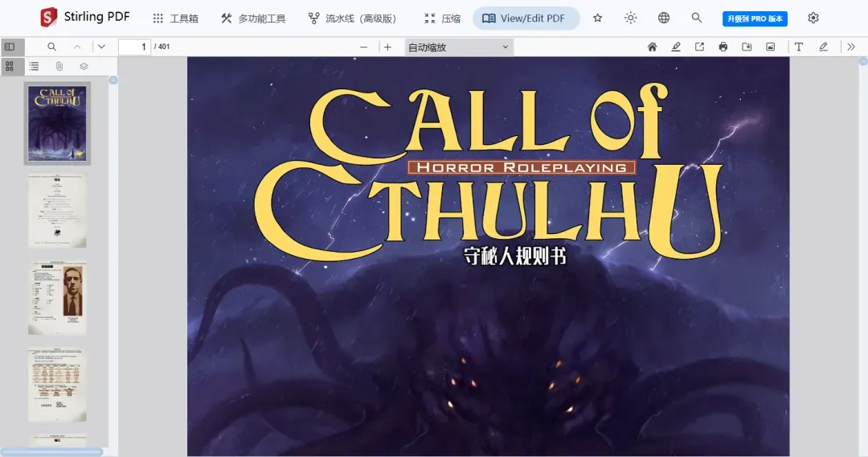
Task: Show the thumbnails view
Action: coord(10,67)
